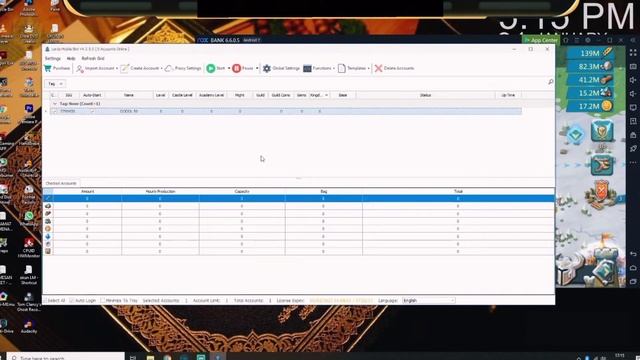This screenshot has height=360, width=640.
Task: Click the Create Account pencil icon
Action: click(x=124, y=69)
